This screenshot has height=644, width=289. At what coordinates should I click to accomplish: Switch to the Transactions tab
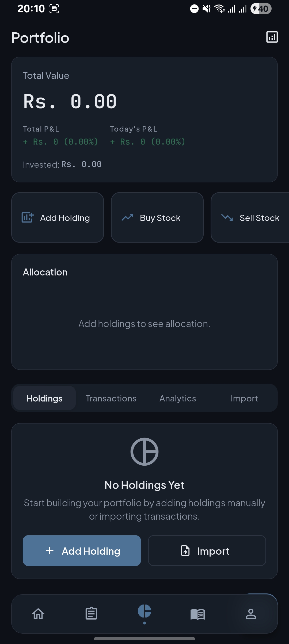pyautogui.click(x=111, y=398)
